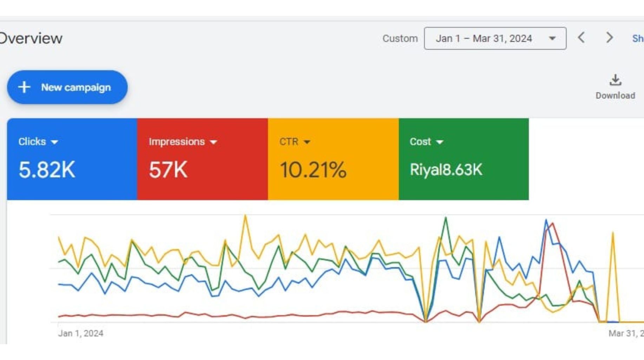Click the plus icon on New campaign
The image size is (644, 360).
(24, 87)
